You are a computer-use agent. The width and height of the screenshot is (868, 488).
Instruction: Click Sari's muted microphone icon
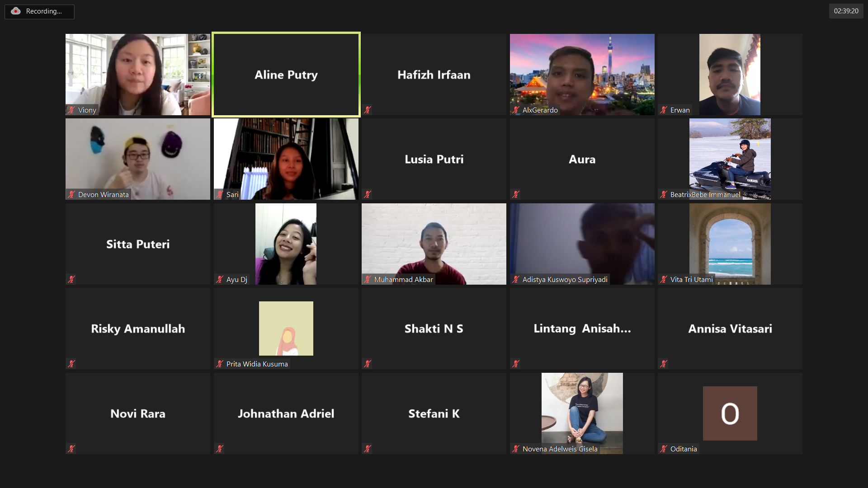(x=220, y=194)
